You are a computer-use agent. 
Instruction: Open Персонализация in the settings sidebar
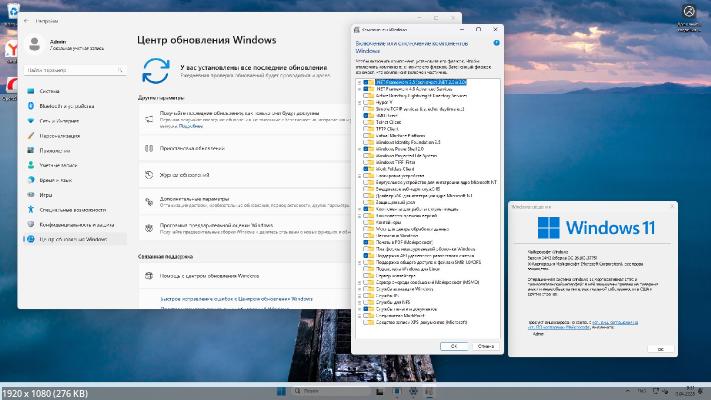click(61, 135)
